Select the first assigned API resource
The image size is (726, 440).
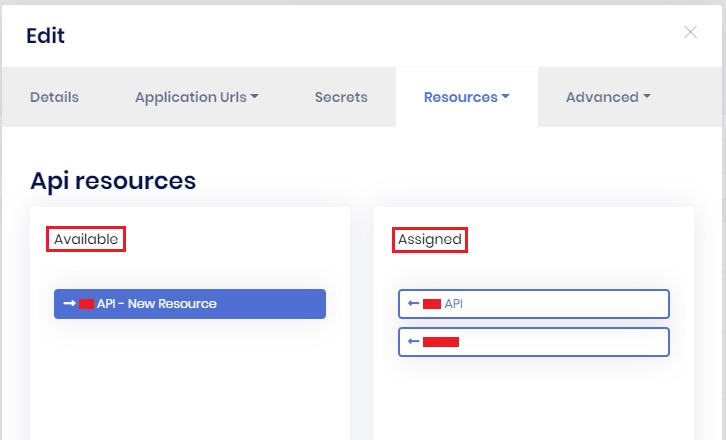click(533, 304)
